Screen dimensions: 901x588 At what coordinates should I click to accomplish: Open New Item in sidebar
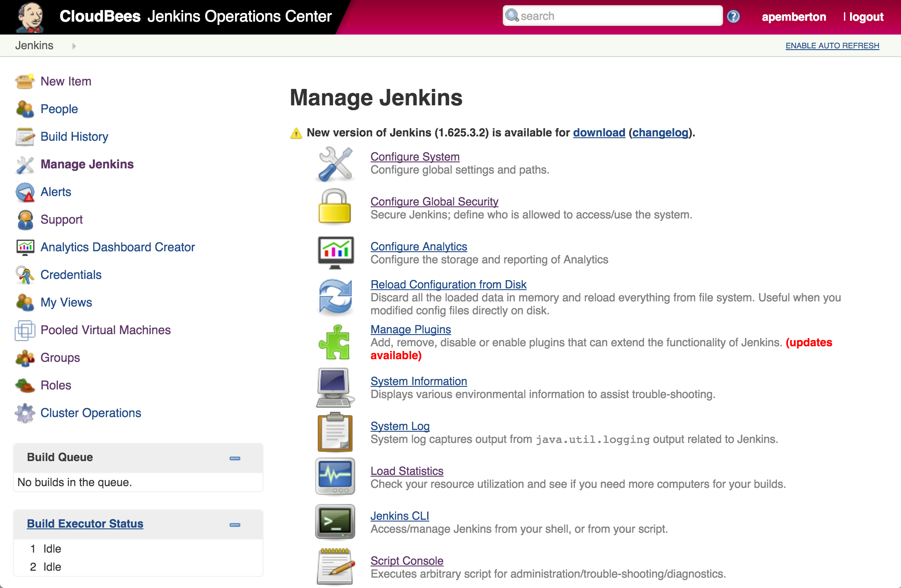[x=66, y=81]
